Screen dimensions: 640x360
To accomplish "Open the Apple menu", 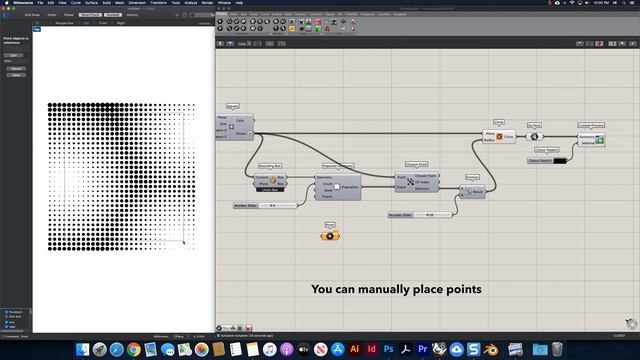I will coord(7,2).
